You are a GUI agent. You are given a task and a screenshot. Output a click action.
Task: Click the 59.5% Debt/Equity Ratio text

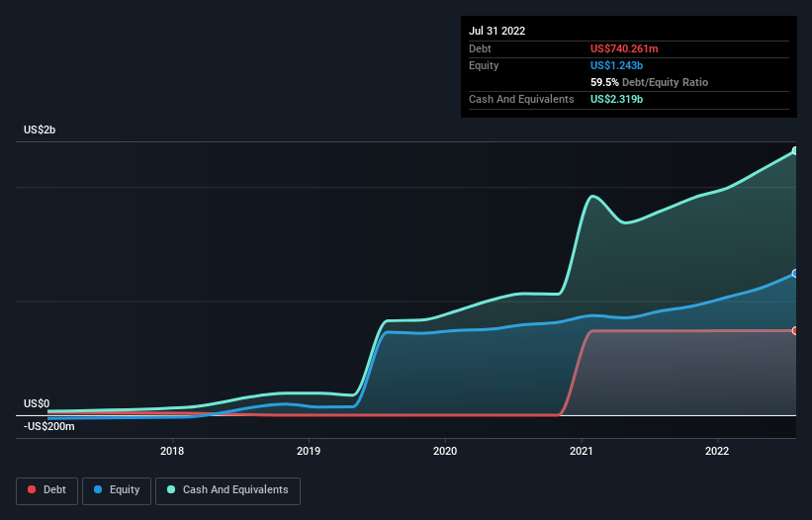pyautogui.click(x=649, y=82)
